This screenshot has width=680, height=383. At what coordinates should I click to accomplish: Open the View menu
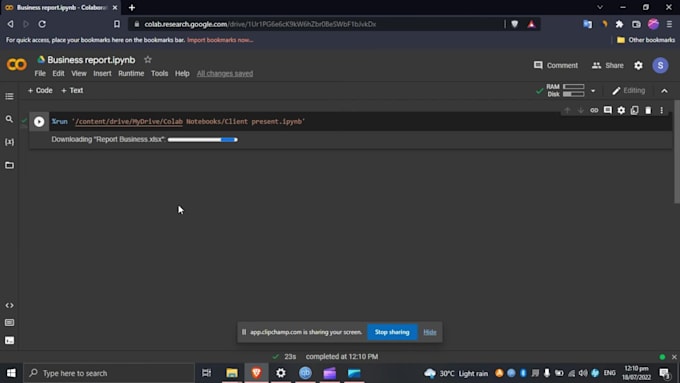coord(79,73)
